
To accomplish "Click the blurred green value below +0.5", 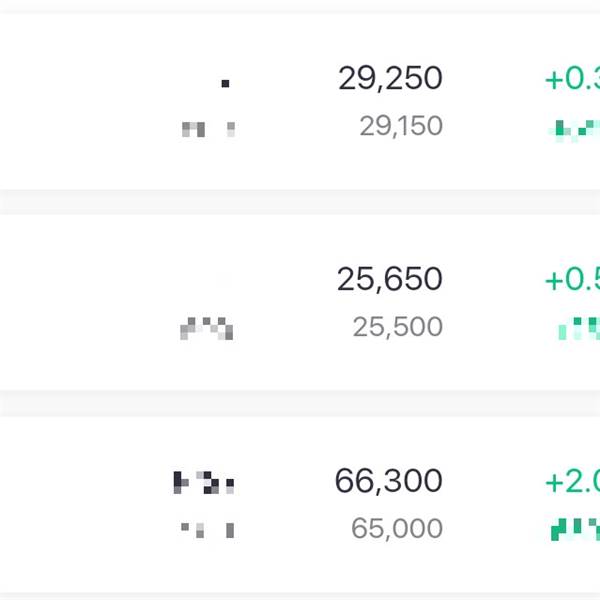I will click(x=579, y=327).
